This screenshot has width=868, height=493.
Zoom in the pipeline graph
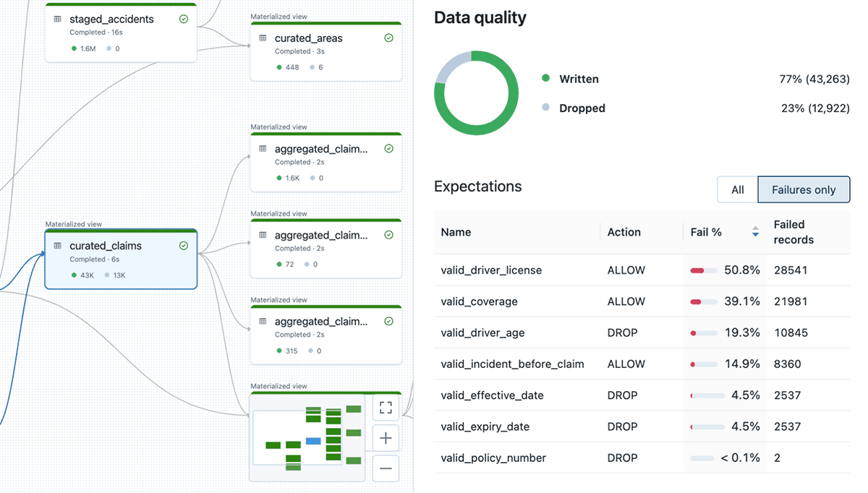click(386, 438)
